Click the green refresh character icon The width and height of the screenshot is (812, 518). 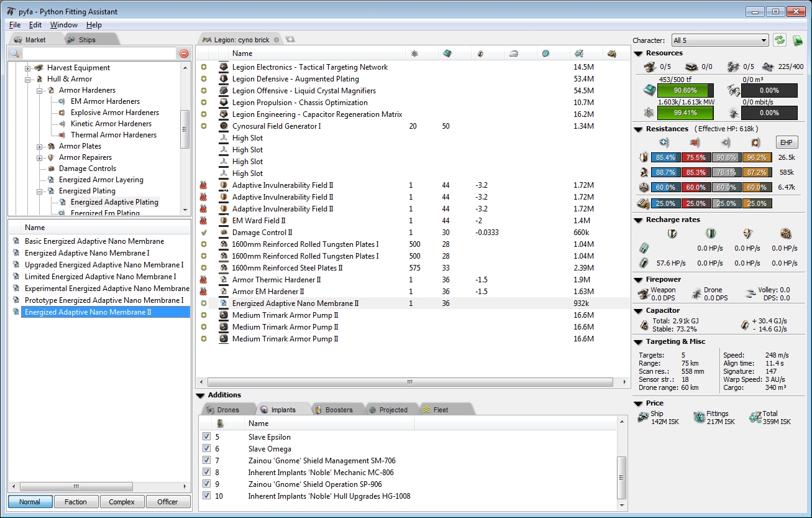tap(779, 40)
